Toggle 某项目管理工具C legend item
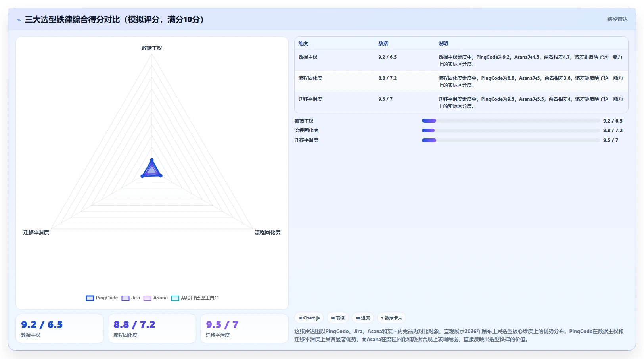The image size is (644, 359). [x=194, y=298]
